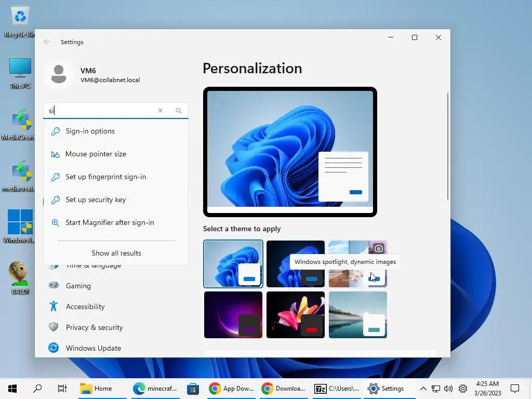Select the Windows1 installer desktop icon
This screenshot has height=399, width=532.
19,227
